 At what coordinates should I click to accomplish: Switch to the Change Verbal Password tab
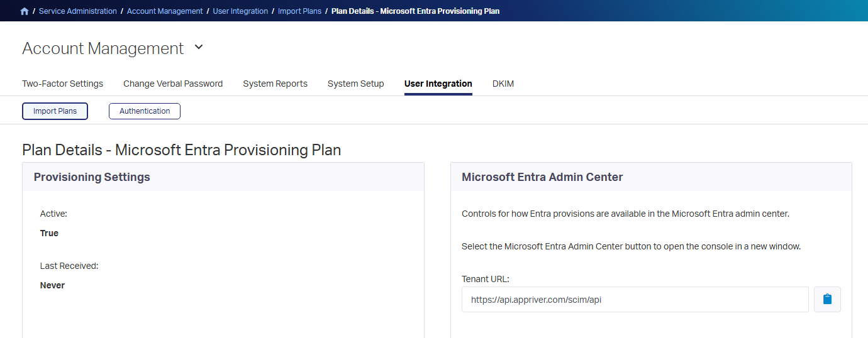click(173, 84)
